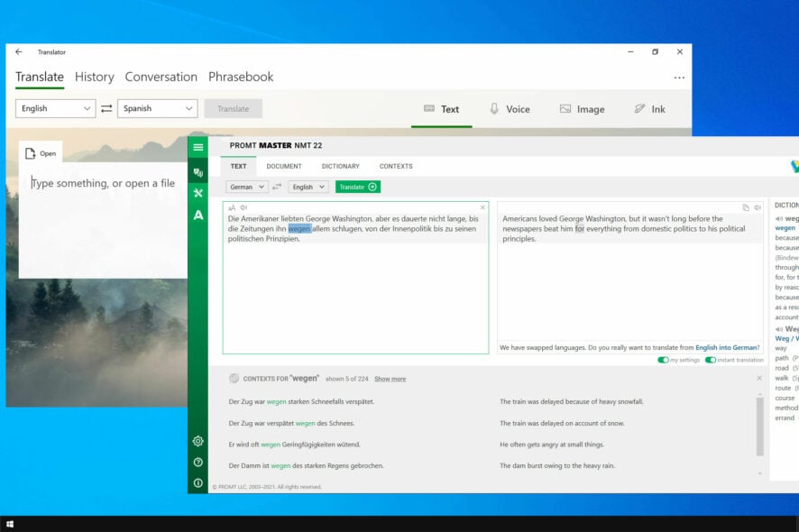
Task: Click PROMT info icon in sidebar
Action: click(x=198, y=483)
